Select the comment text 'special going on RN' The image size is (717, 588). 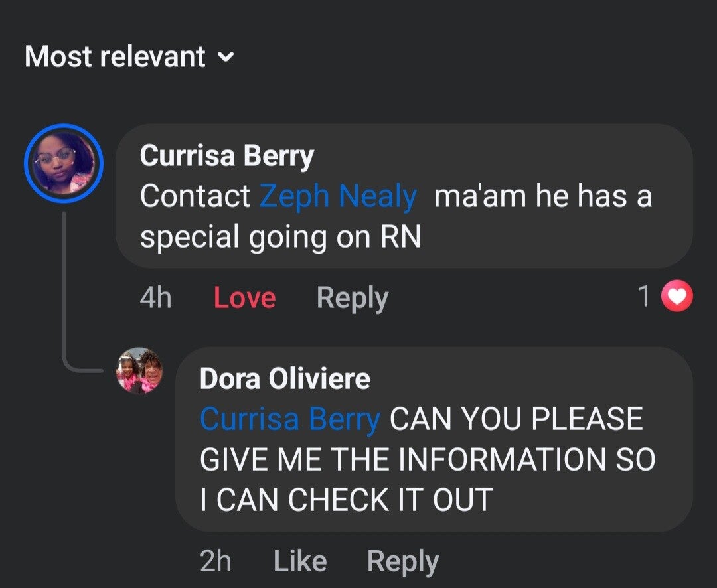pos(280,238)
